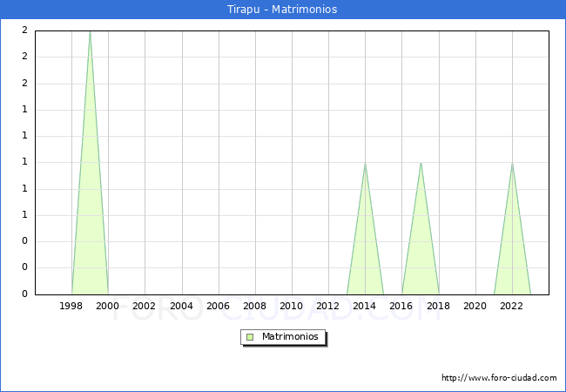Select the 2020 x-axis label

tap(475, 306)
